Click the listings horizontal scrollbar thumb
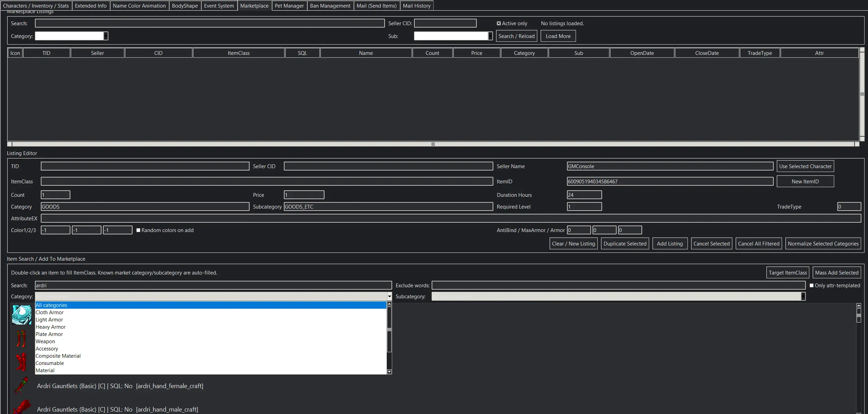This screenshot has height=414, width=868. (x=433, y=144)
